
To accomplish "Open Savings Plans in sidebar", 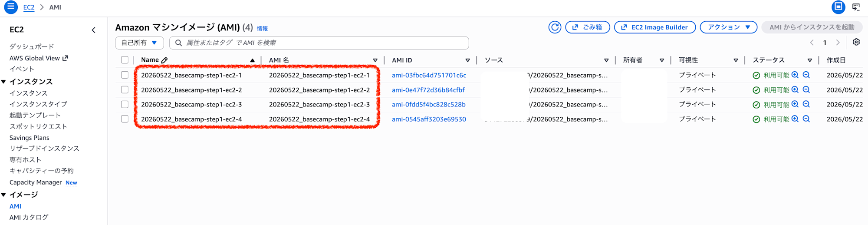I will (30, 138).
